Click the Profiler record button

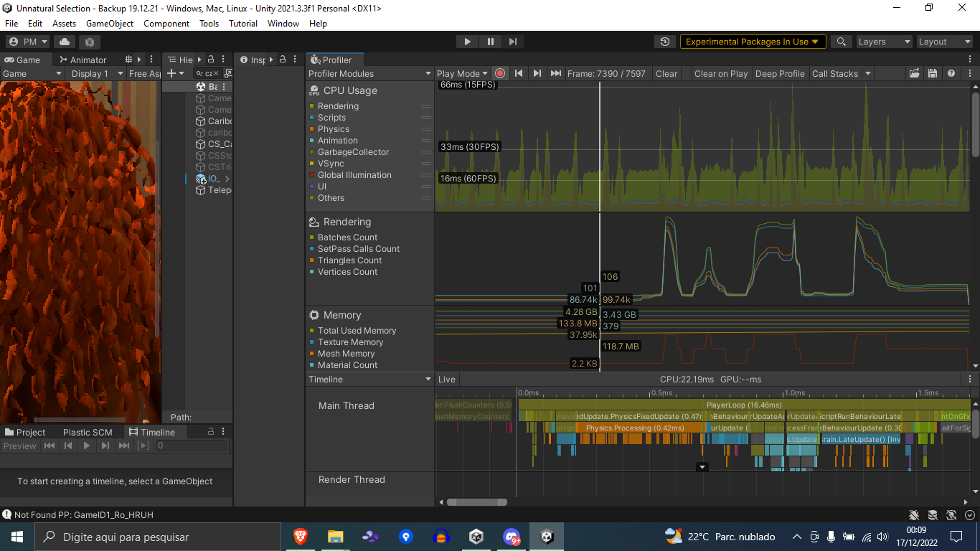(500, 73)
